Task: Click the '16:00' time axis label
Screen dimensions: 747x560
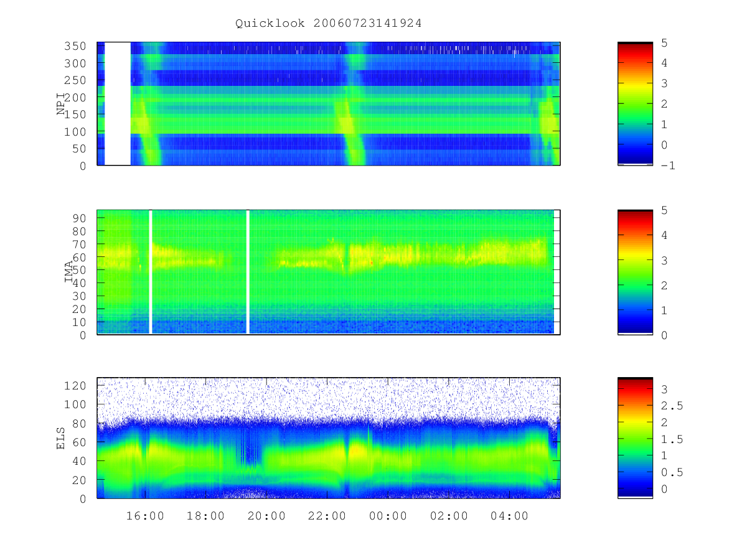Action: tap(145, 516)
